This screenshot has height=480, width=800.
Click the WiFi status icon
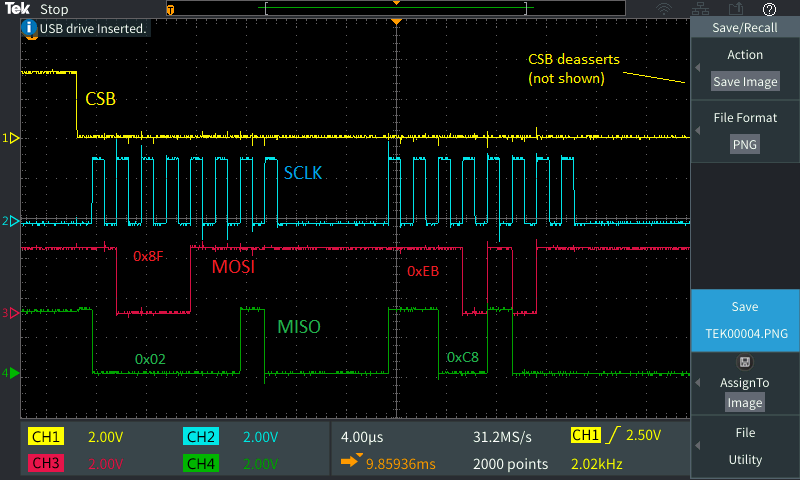[664, 9]
